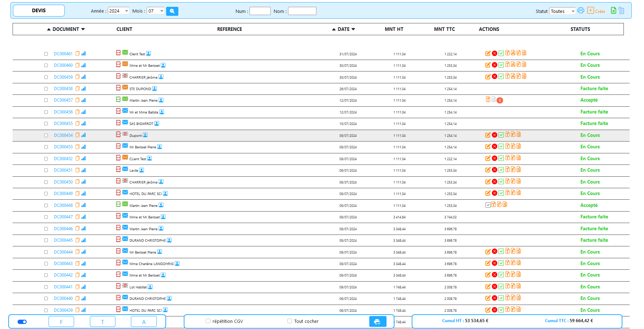Click the T button in the bottom bar
644x329 pixels.
(x=102, y=321)
